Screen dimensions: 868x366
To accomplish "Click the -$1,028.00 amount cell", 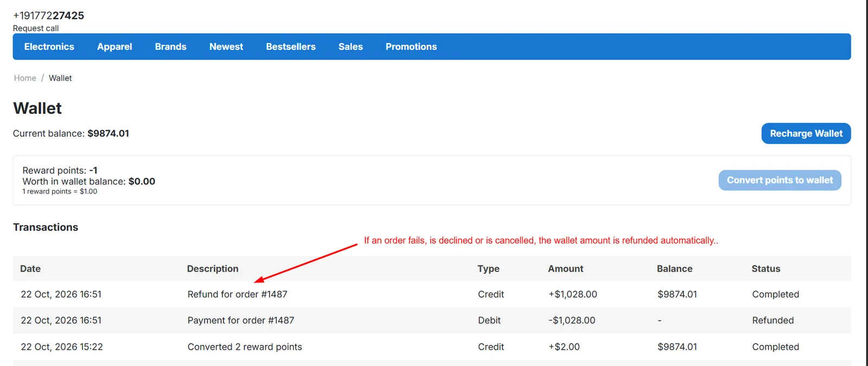I will [x=572, y=320].
